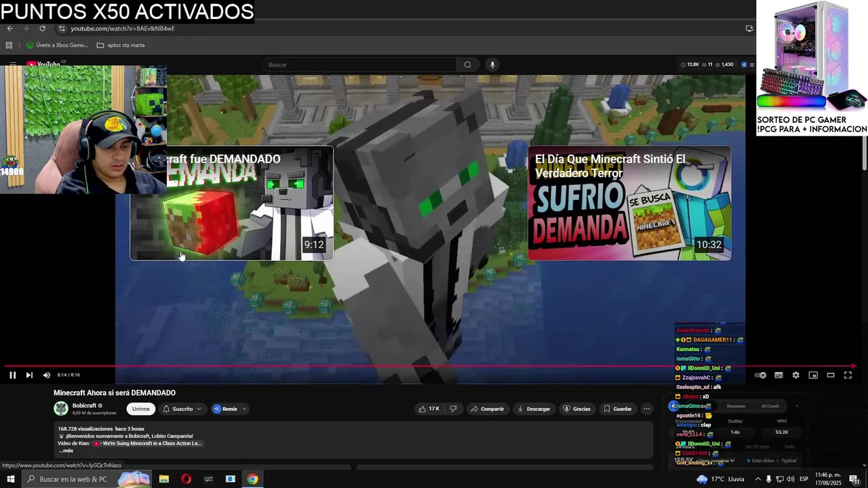Click the YouTube search field

359,64
